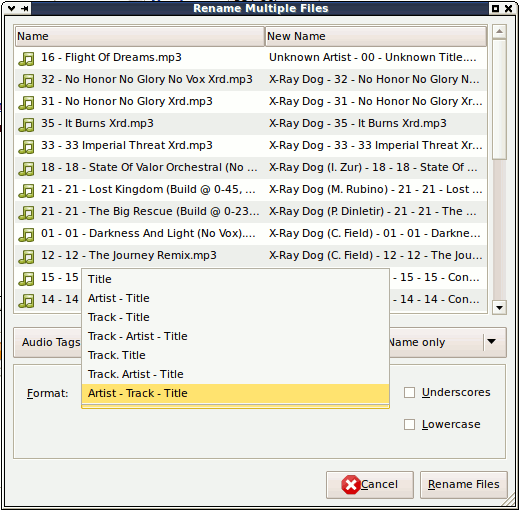Select file name 12 - 12 - The Journey Remix.mp3
Image resolution: width=519 pixels, height=510 pixels.
point(129,255)
